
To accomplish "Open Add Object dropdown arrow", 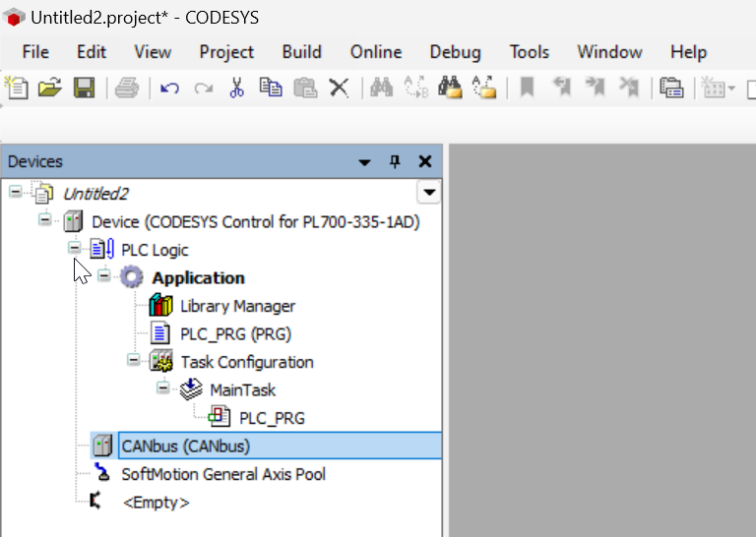I will coord(731,89).
